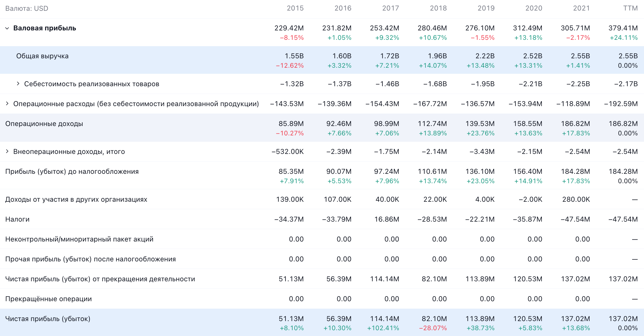
Task: Click the Валюта: USD header text
Action: pyautogui.click(x=27, y=9)
